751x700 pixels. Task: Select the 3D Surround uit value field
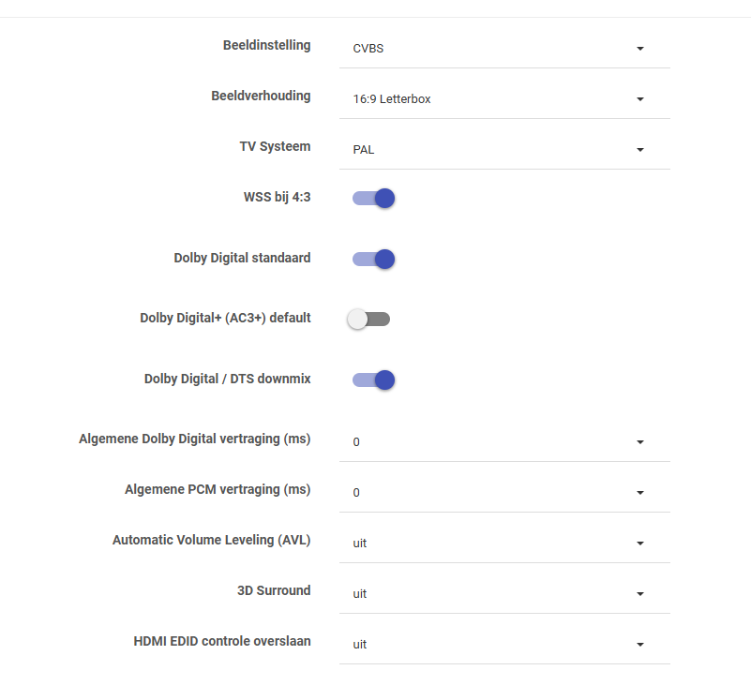[504, 594]
